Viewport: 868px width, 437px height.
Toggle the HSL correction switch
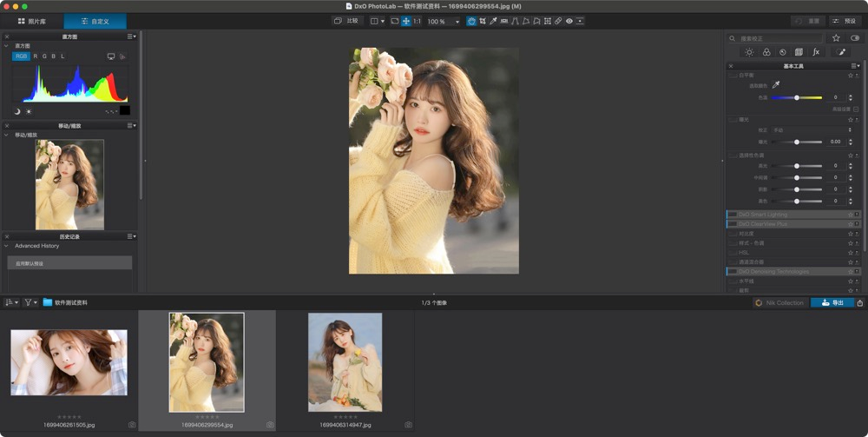pyautogui.click(x=733, y=253)
